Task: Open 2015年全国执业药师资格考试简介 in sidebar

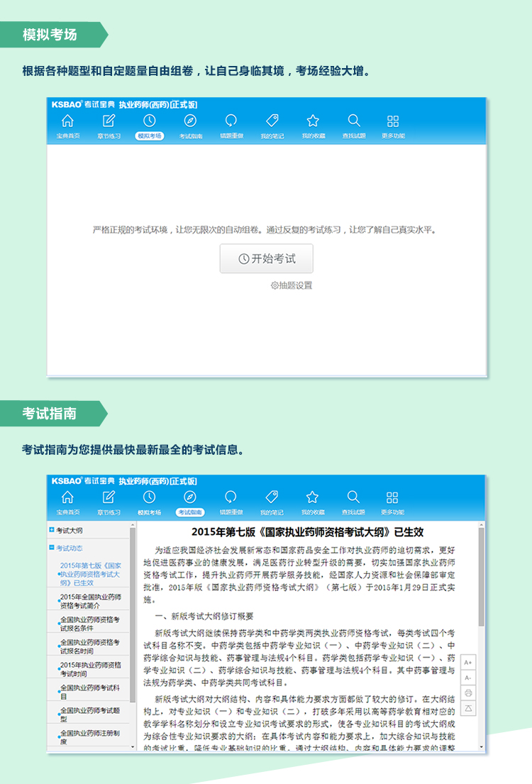Action: click(90, 601)
